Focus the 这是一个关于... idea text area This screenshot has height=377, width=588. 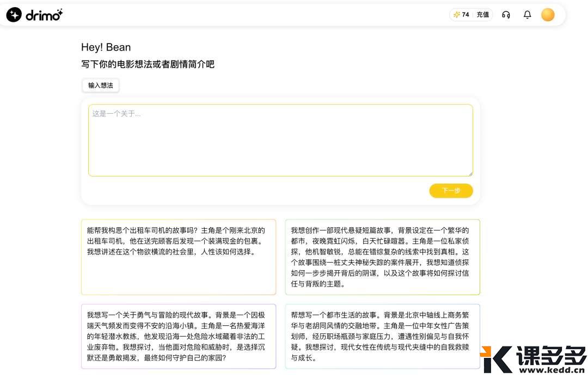point(280,141)
